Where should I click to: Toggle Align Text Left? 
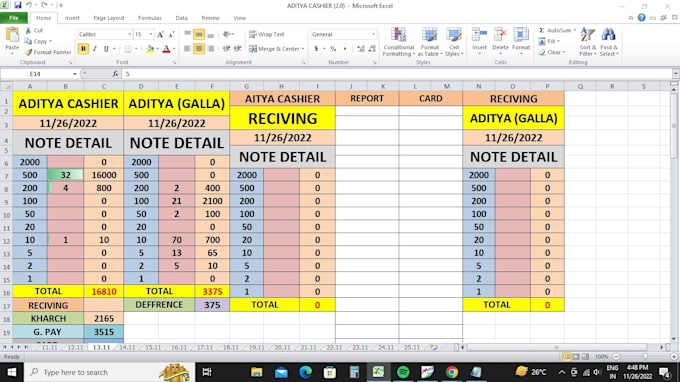(187, 49)
